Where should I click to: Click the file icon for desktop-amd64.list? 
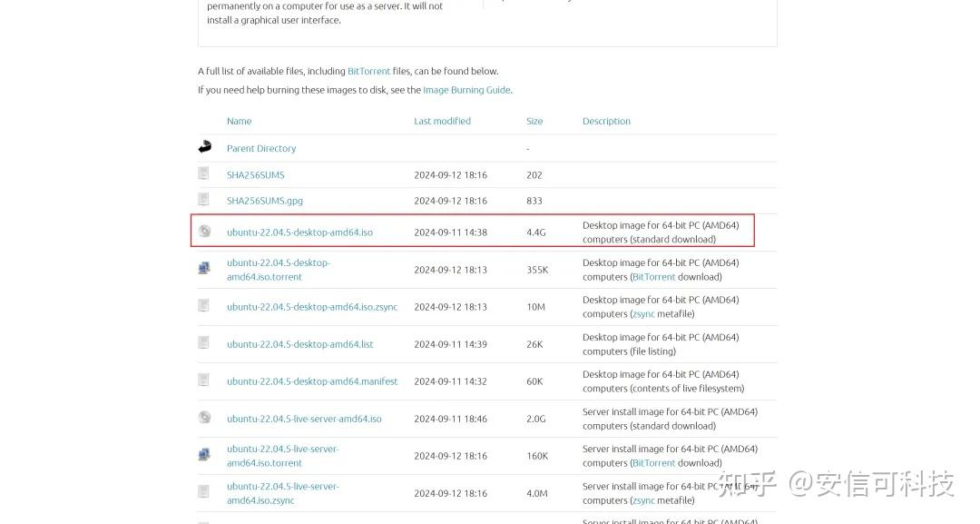pyautogui.click(x=204, y=342)
